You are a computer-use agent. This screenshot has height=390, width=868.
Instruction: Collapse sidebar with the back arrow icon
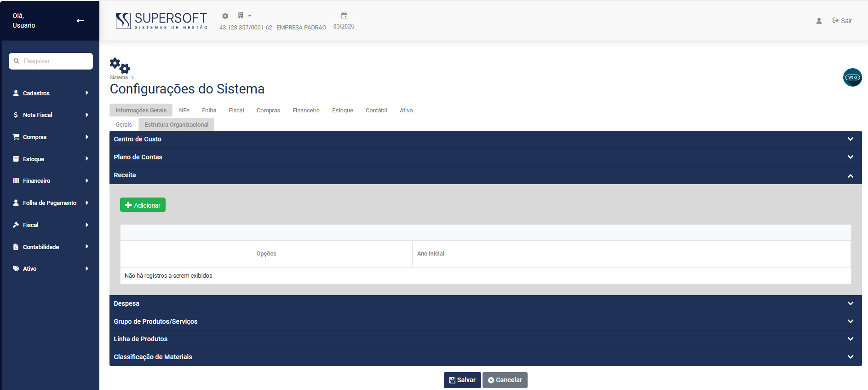tap(80, 20)
